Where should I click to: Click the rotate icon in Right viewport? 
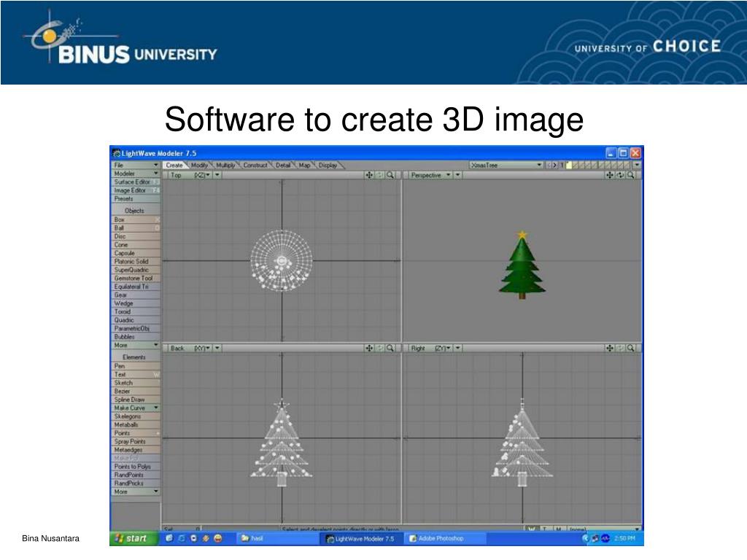[x=620, y=348]
